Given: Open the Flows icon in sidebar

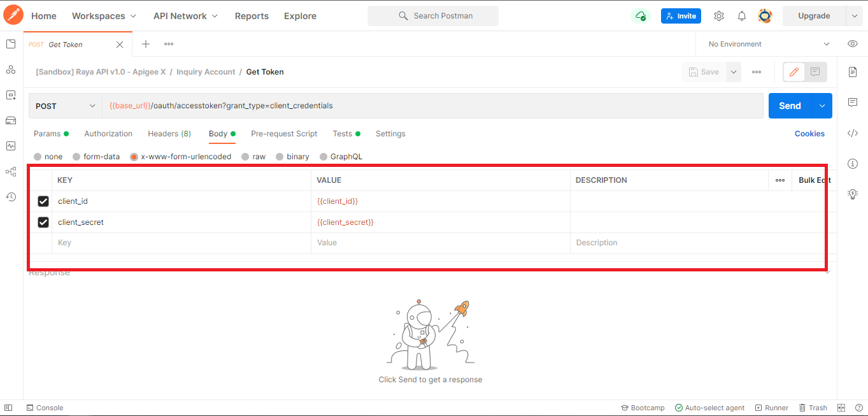Looking at the screenshot, I should coord(11,171).
